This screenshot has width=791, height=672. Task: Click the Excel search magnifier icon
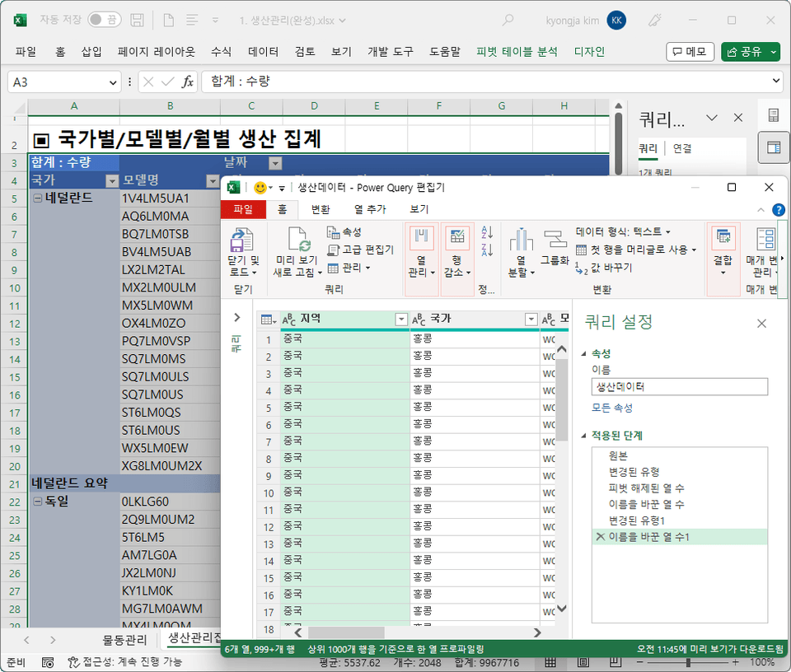tap(508, 20)
